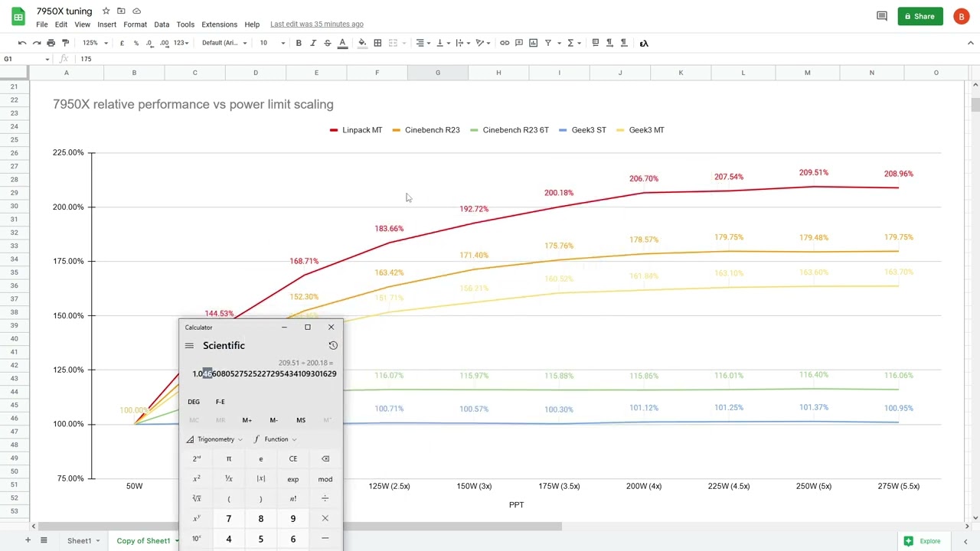This screenshot has height=551, width=980.
Task: Select column G header
Action: (x=438, y=73)
